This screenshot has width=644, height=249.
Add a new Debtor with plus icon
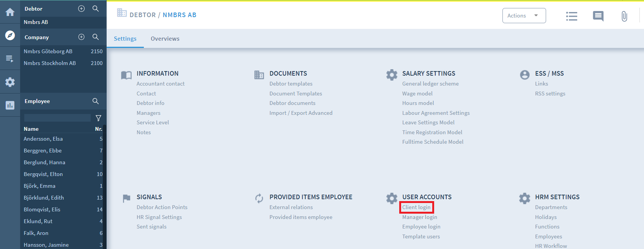coord(81,8)
